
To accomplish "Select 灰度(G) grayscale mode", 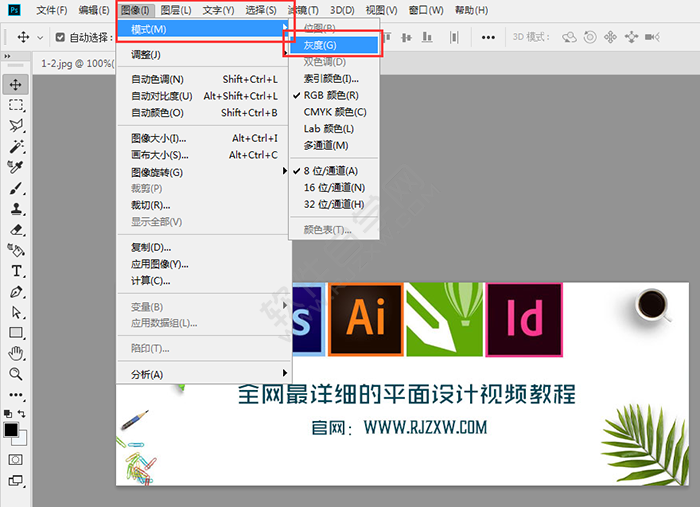I will [334, 46].
